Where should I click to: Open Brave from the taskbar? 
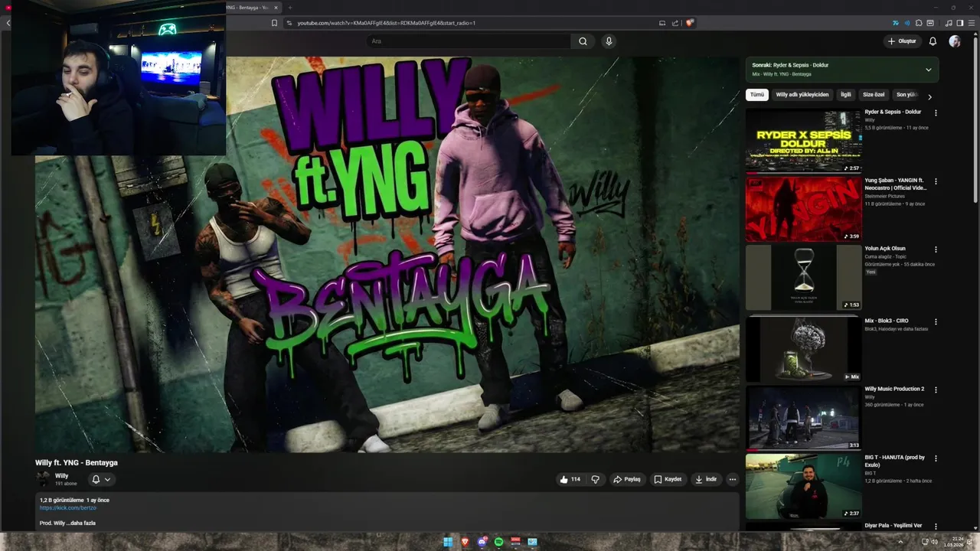(x=465, y=542)
